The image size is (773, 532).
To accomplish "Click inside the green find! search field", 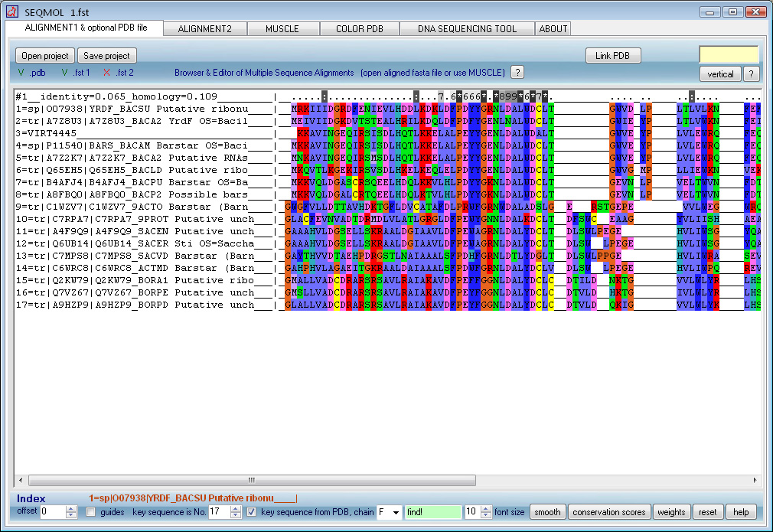I will tap(433, 512).
